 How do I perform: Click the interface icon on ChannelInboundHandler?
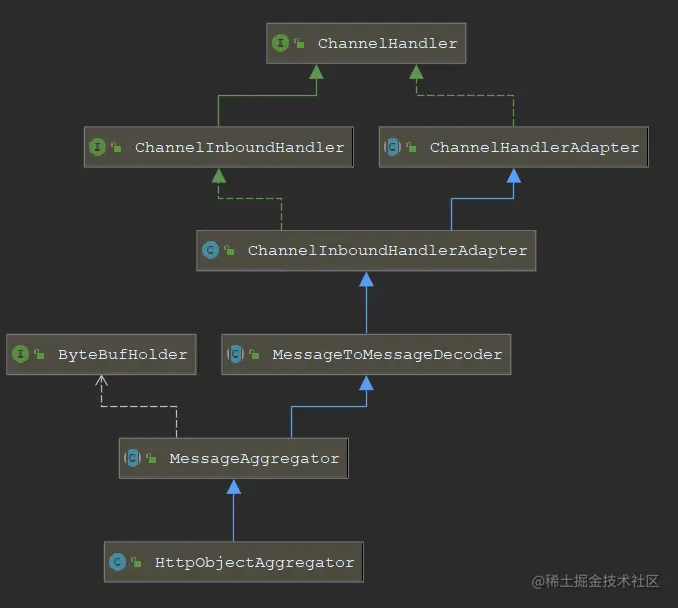pyautogui.click(x=97, y=147)
